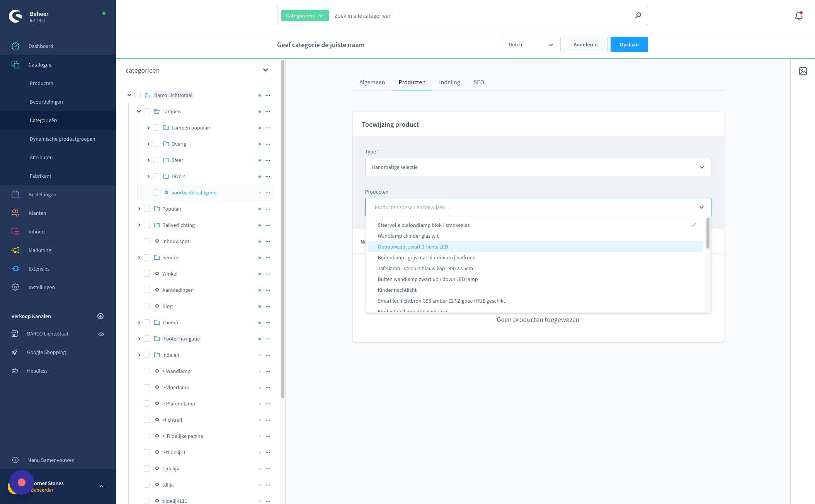Open the notification bell
The width and height of the screenshot is (815, 504).
click(x=798, y=15)
